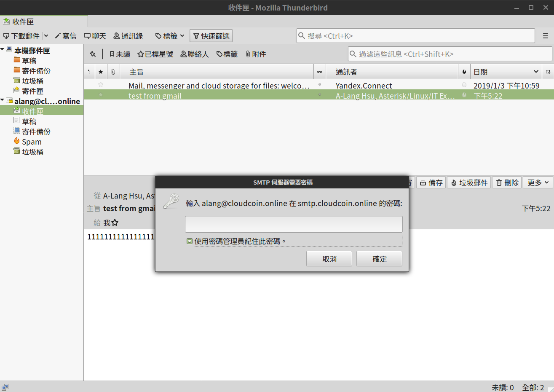Click the thread column header icon

tap(89, 72)
